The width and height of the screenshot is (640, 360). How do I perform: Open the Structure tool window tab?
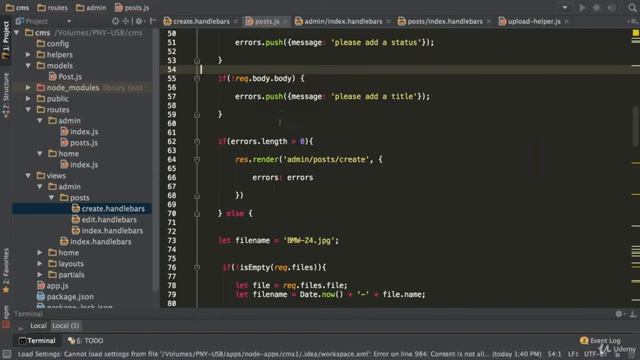pyautogui.click(x=6, y=95)
